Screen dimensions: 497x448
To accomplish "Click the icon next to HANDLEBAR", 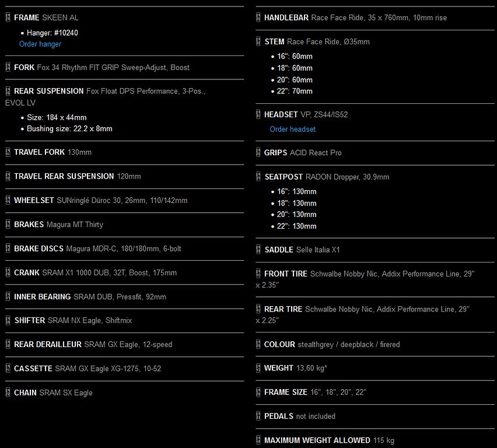I will (x=258, y=17).
